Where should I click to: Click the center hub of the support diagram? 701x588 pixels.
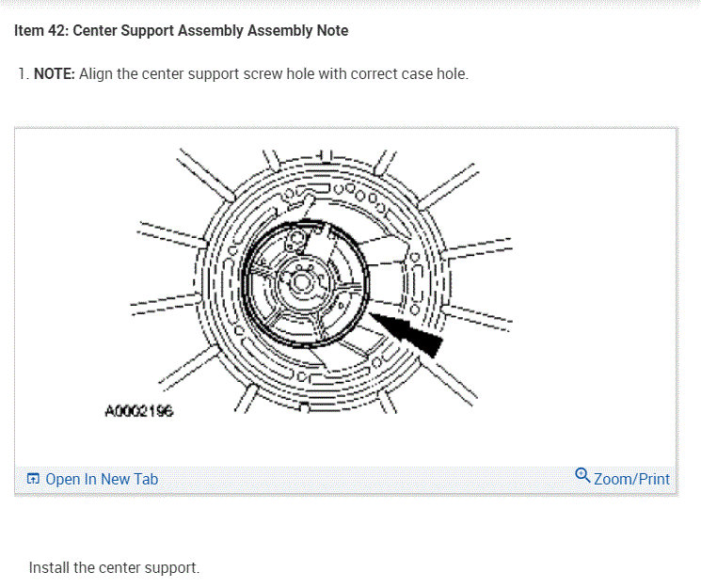(x=300, y=282)
